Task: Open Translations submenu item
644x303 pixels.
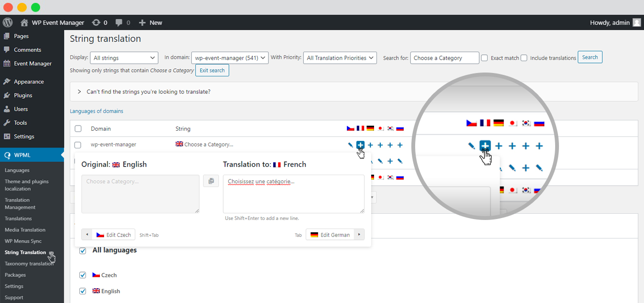Action: pos(18,219)
